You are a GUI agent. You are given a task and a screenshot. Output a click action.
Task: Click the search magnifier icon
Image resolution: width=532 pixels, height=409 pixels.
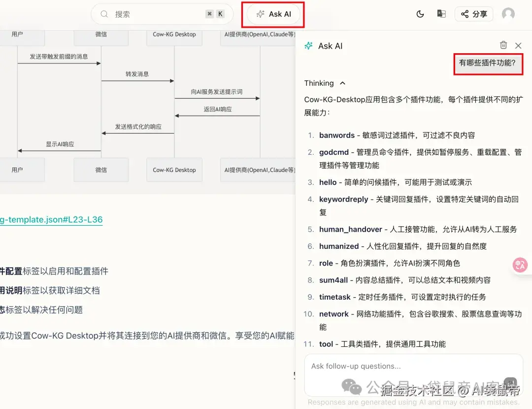coord(104,14)
